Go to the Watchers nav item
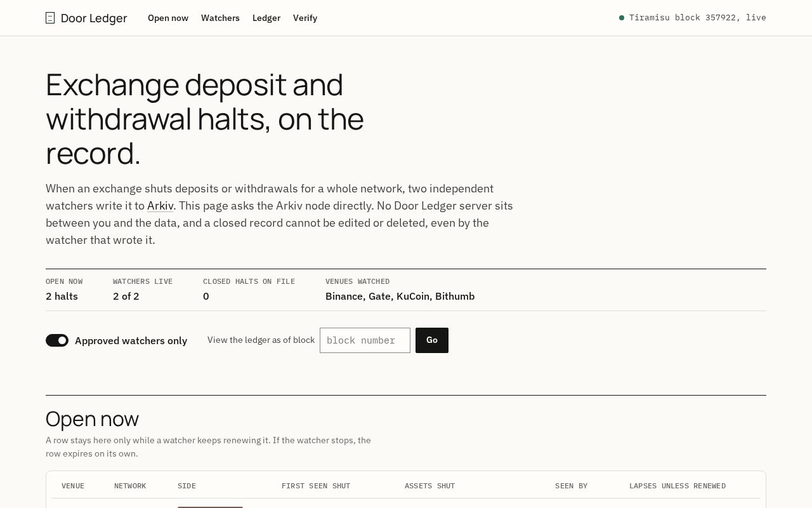This screenshot has height=508, width=812. (220, 18)
